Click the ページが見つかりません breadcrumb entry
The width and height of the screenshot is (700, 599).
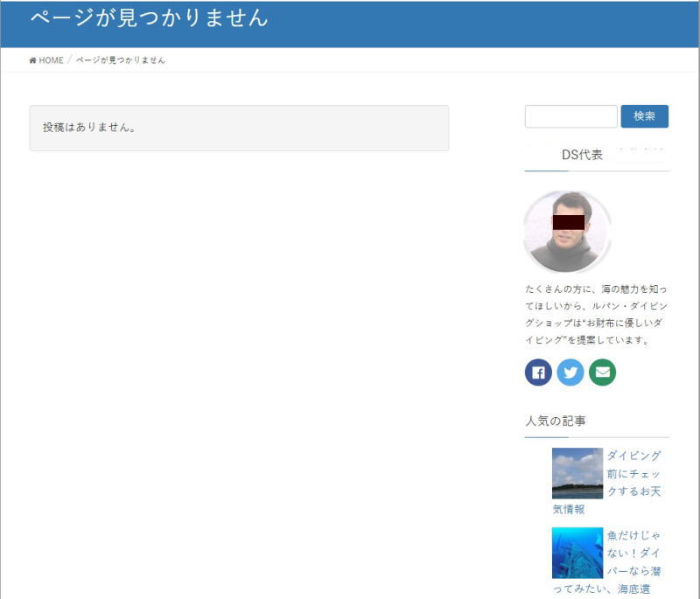(120, 60)
